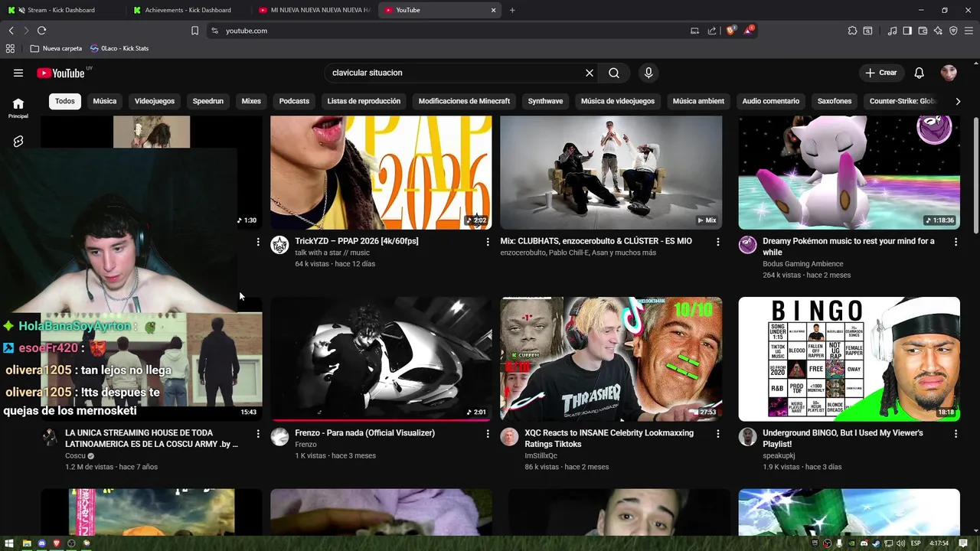This screenshot has width=980, height=551.
Task: Open Nueva carpeta bookmarks folder
Action: pyautogui.click(x=56, y=48)
